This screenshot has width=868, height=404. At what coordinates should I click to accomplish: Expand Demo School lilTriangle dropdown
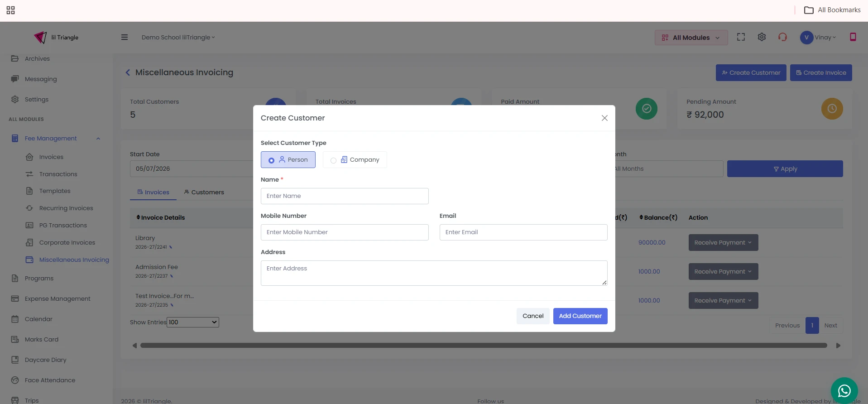tap(178, 37)
